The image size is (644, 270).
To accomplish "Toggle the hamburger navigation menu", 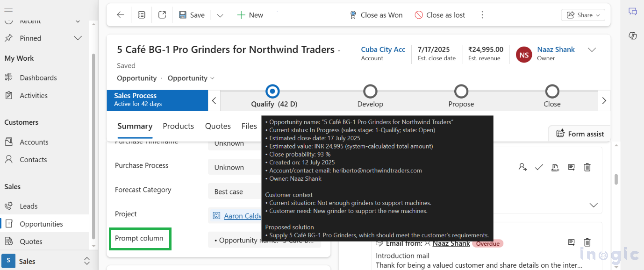I will (x=8, y=9).
